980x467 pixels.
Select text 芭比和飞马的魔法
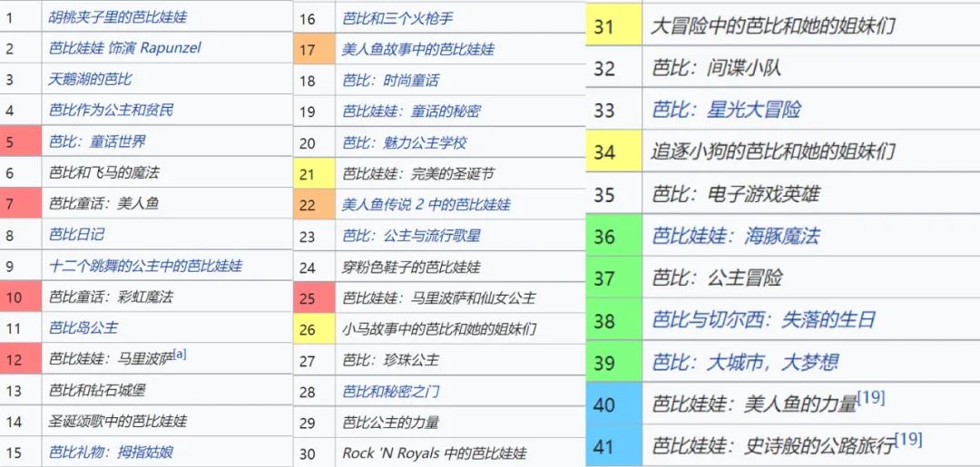click(x=103, y=172)
